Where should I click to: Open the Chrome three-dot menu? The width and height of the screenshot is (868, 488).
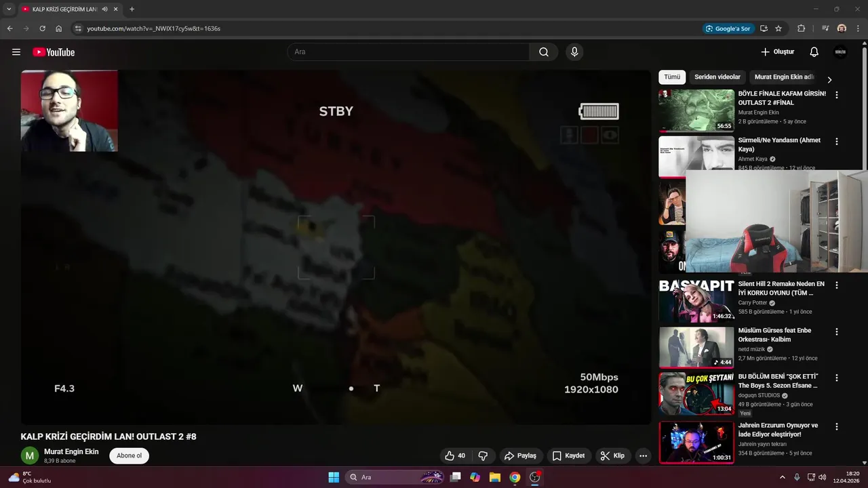pos(858,28)
